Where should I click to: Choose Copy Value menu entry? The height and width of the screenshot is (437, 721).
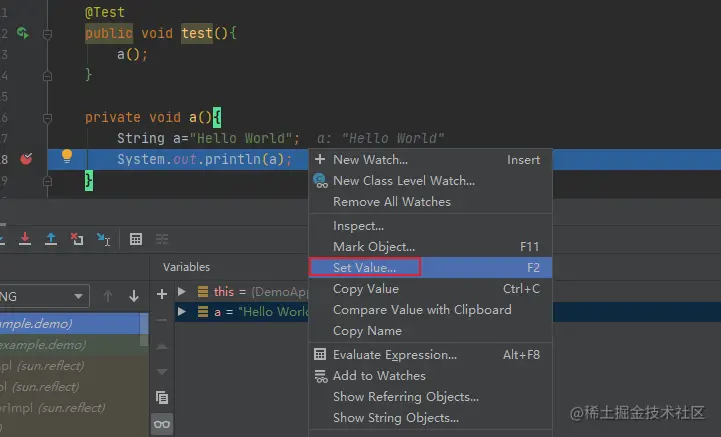(x=430, y=289)
